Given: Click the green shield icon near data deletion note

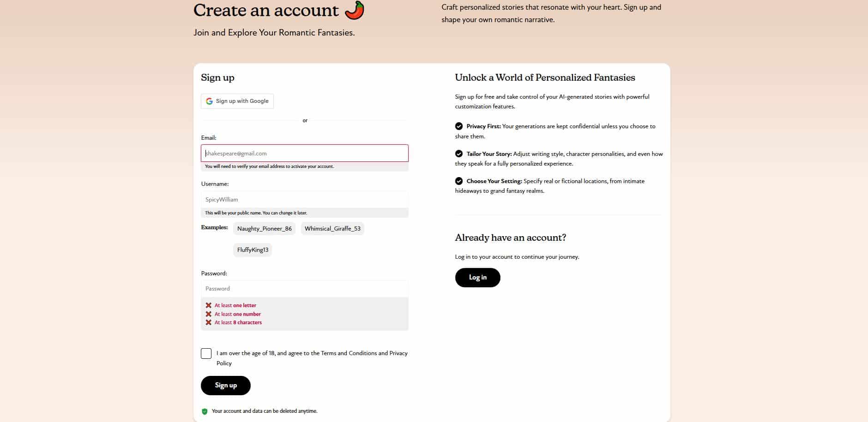Looking at the screenshot, I should click(x=205, y=411).
